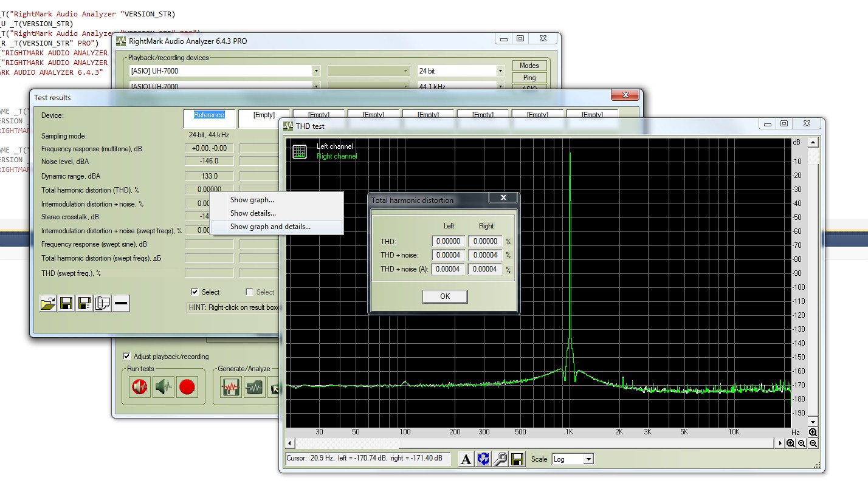Click horizontal zoom-in magnifier icon

tap(791, 443)
